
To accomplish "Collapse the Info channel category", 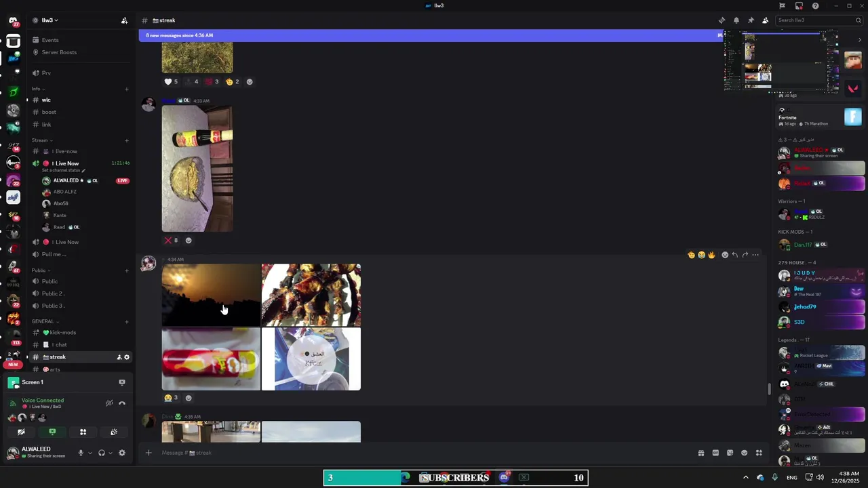I will pos(38,89).
